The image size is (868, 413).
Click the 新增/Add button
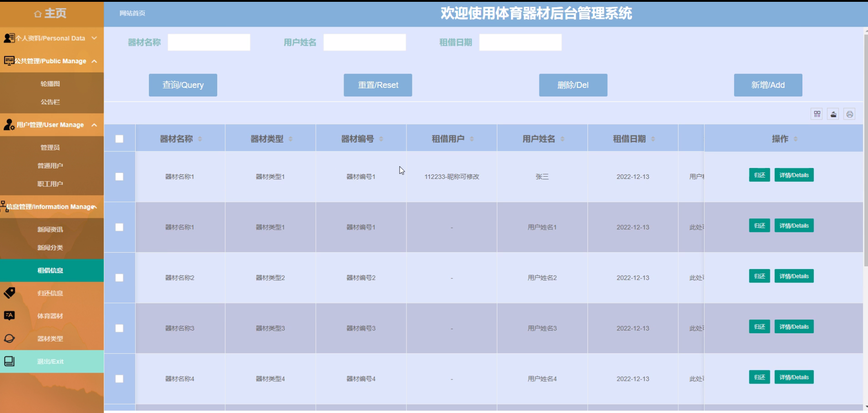[768, 85]
